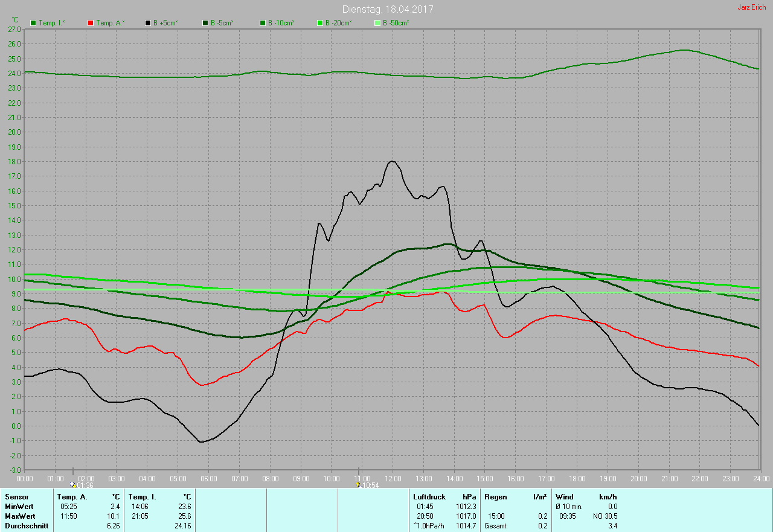Select the 'B -10cm*' legend label
The image size is (773, 532).
click(x=281, y=23)
